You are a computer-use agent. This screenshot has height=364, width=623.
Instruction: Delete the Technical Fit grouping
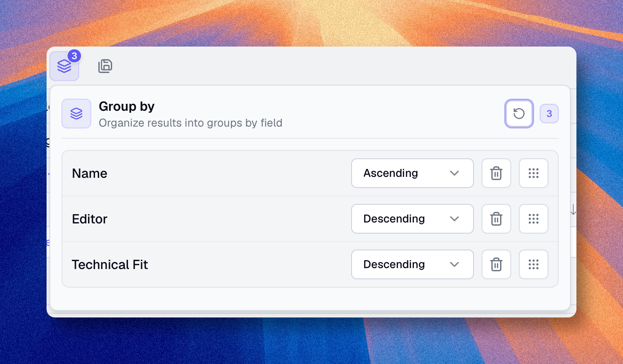tap(496, 264)
